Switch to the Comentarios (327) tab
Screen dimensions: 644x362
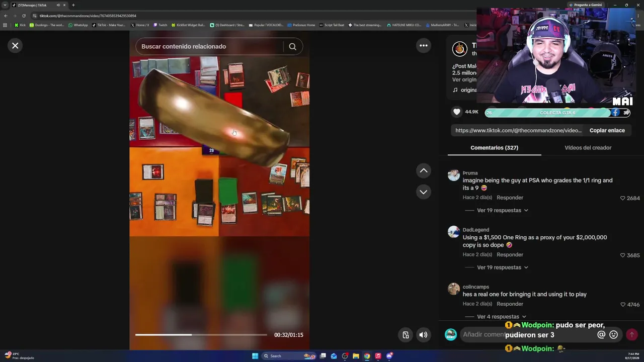[x=494, y=148]
